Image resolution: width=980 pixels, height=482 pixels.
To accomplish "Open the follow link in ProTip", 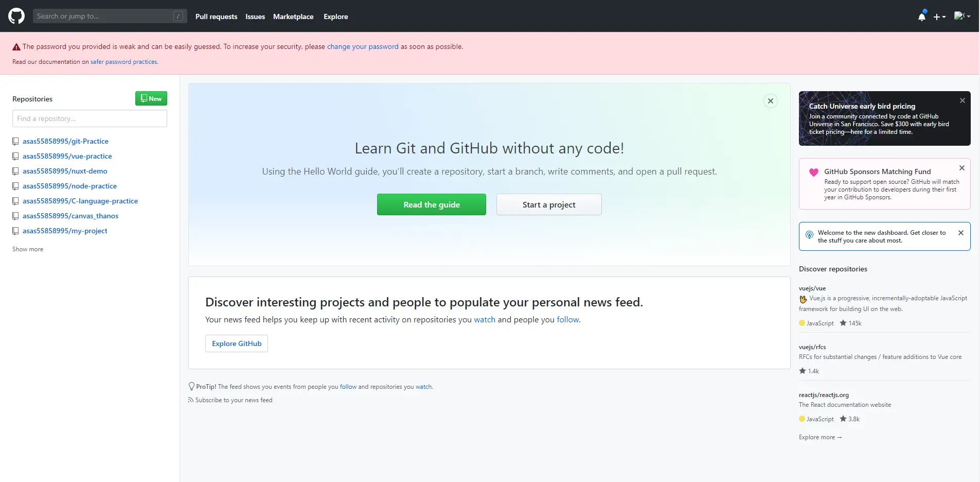I will [x=348, y=387].
